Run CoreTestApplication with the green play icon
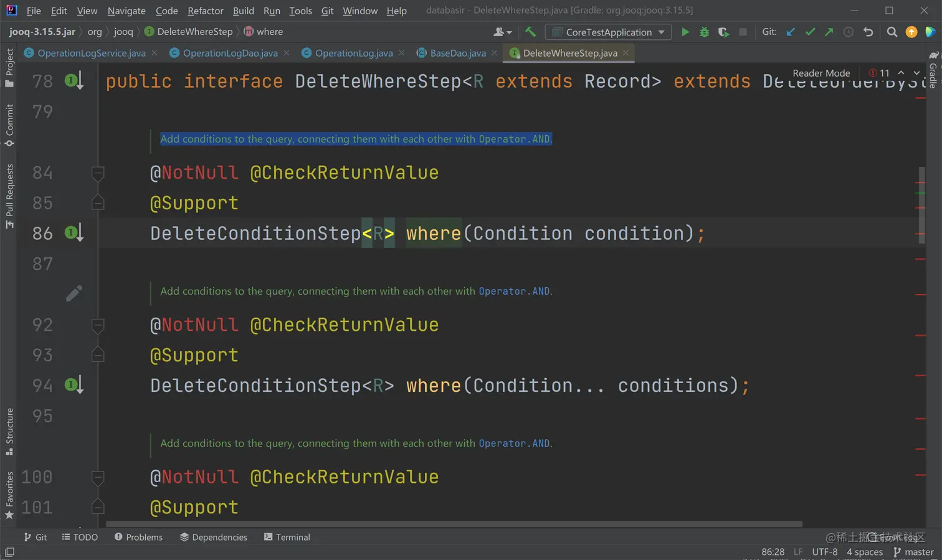 click(x=685, y=32)
